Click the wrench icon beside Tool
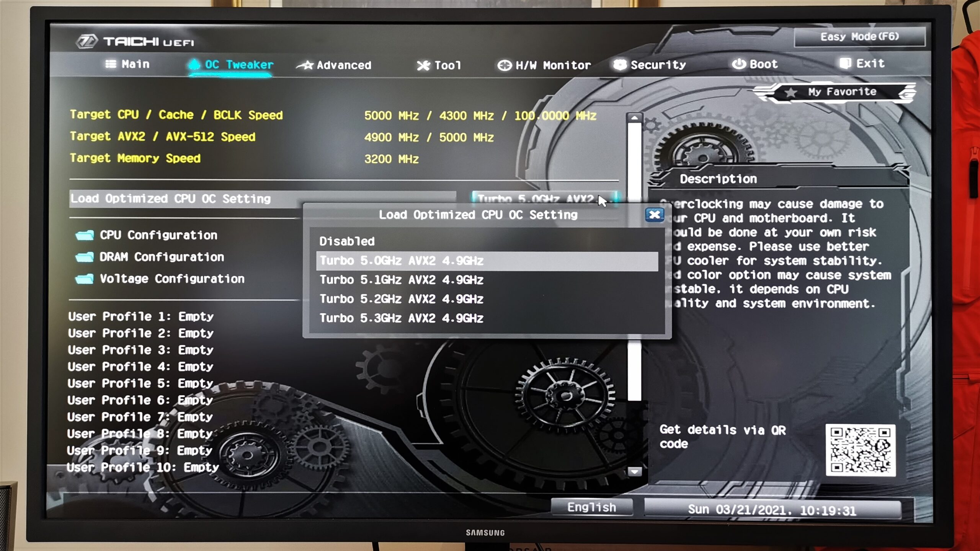Viewport: 980px width, 551px height. pos(423,65)
